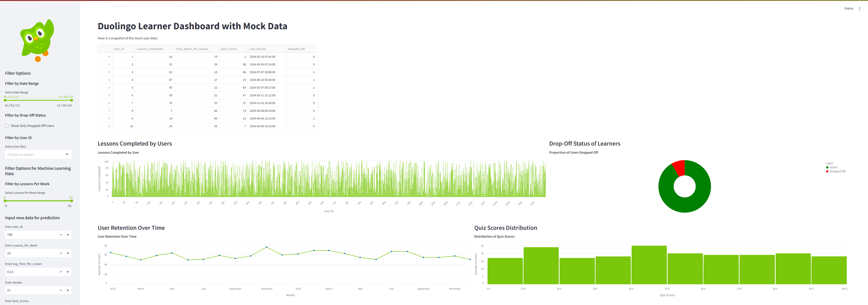Click the Duolingo owl logo
The width and height of the screenshot is (868, 305).
[x=37, y=40]
